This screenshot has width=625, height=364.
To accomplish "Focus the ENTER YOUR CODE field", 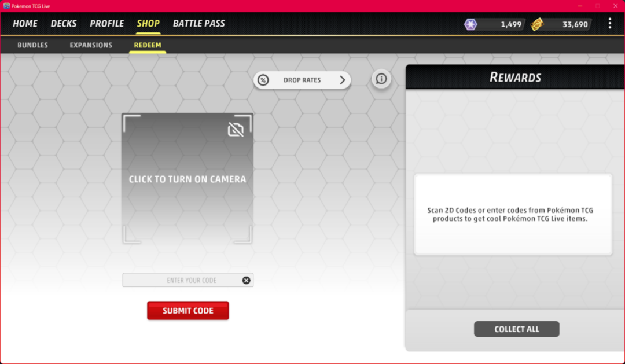I will [187, 280].
